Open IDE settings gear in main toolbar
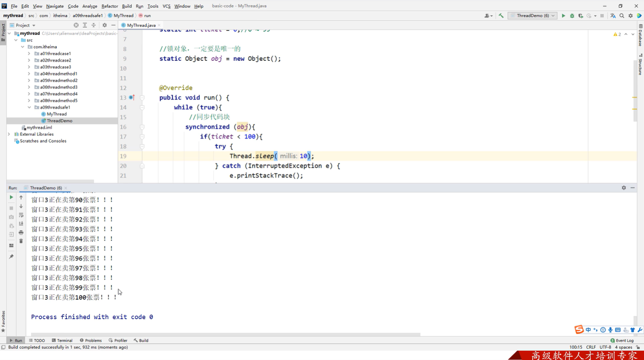The image size is (644, 360). [630, 16]
